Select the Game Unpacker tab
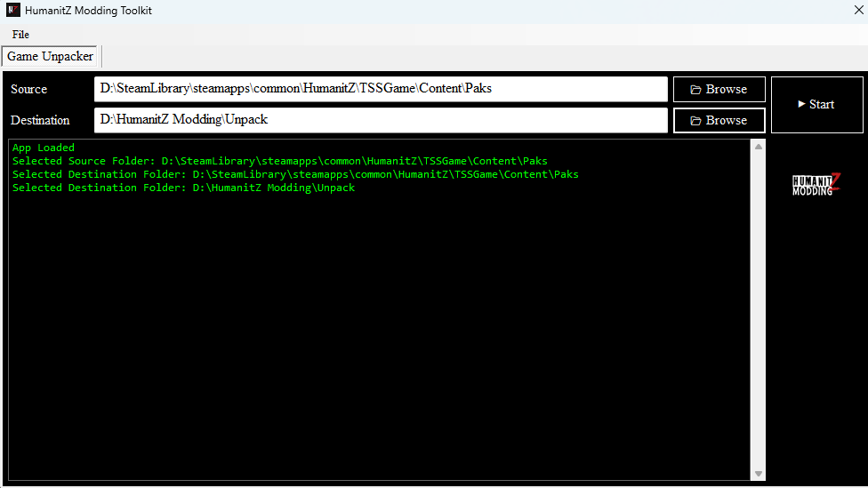868x488 pixels. click(x=50, y=56)
